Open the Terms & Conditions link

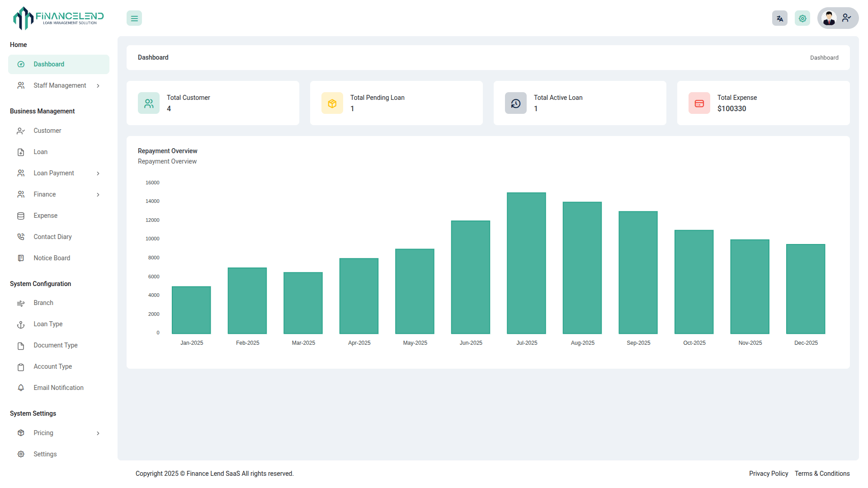coord(822,474)
